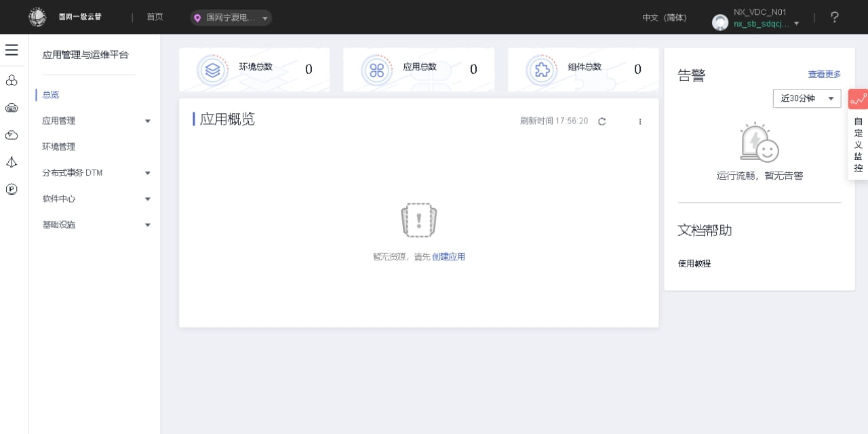
Task: Click the 创建应用 link
Action: [448, 256]
